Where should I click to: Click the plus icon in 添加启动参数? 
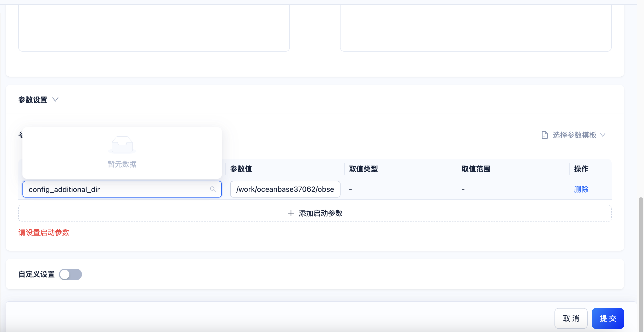pos(291,213)
